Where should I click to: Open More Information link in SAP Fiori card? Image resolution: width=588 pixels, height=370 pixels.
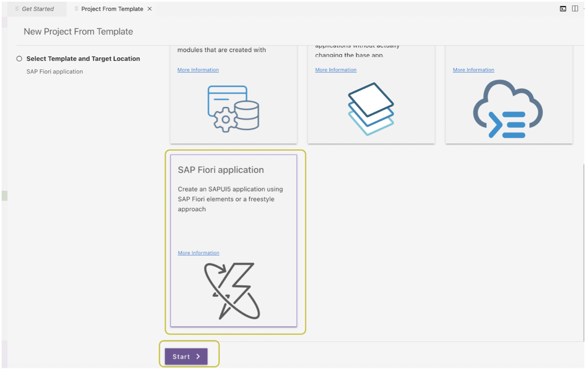coord(199,253)
